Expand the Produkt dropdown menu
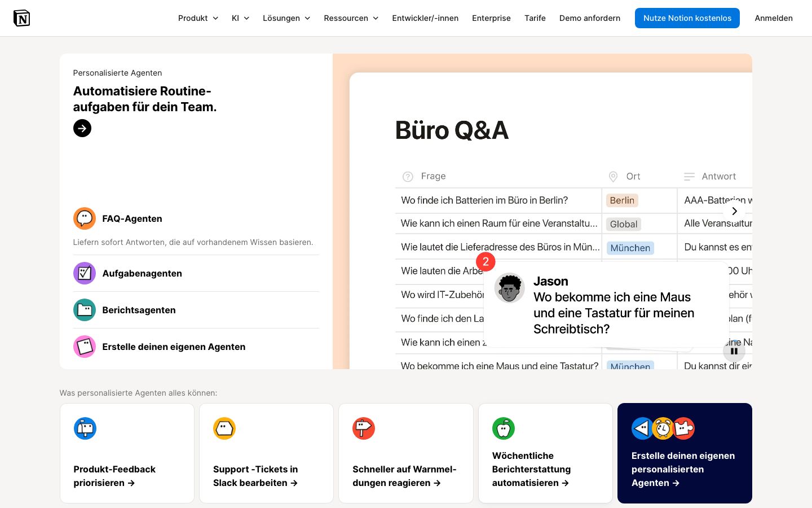Screen dimensions: 812x508 [198, 18]
